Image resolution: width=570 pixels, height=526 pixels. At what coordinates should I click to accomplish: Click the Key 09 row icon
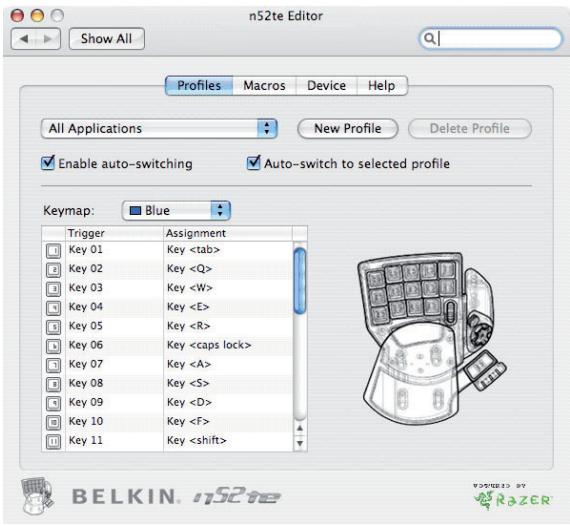pyautogui.click(x=54, y=403)
